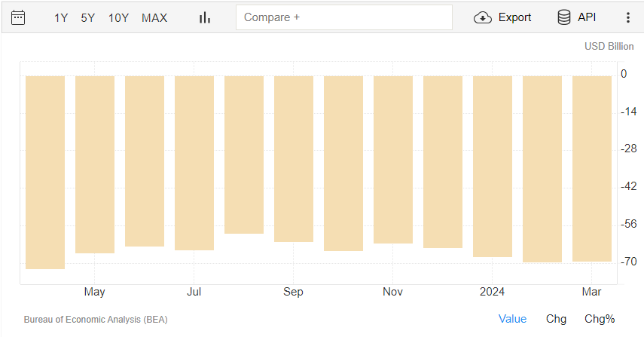Click the API database stack icon
The height and width of the screenshot is (337, 644).
[564, 17]
